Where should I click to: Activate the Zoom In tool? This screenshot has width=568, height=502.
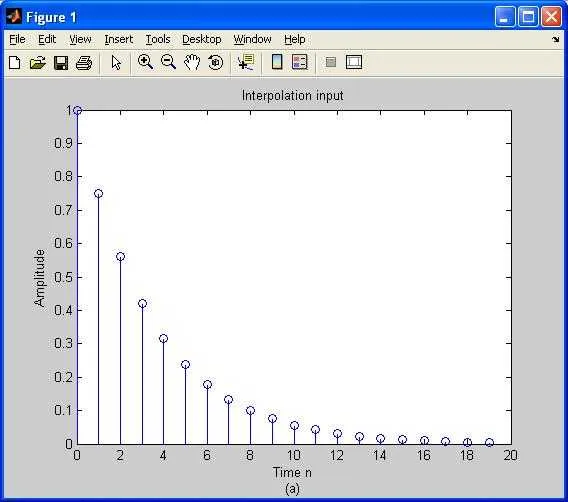(145, 62)
